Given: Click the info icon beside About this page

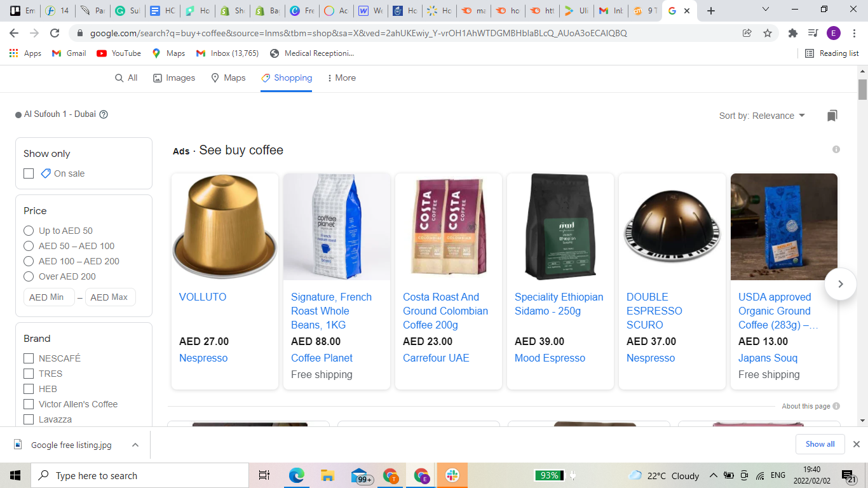Looking at the screenshot, I should (x=836, y=406).
